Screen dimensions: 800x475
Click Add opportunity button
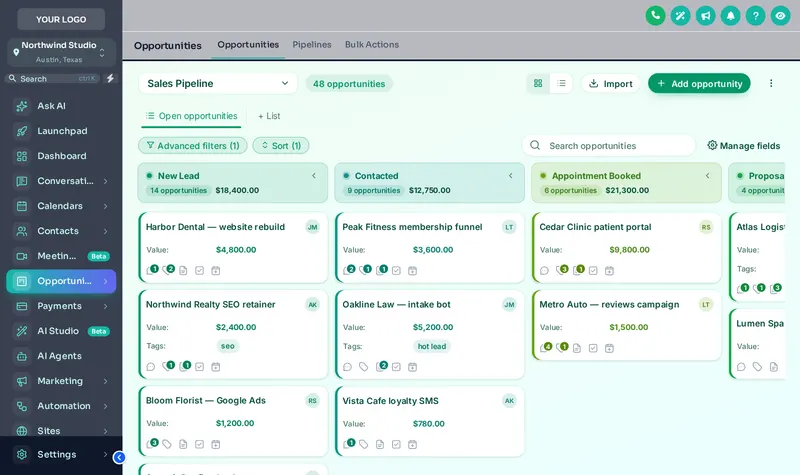699,83
